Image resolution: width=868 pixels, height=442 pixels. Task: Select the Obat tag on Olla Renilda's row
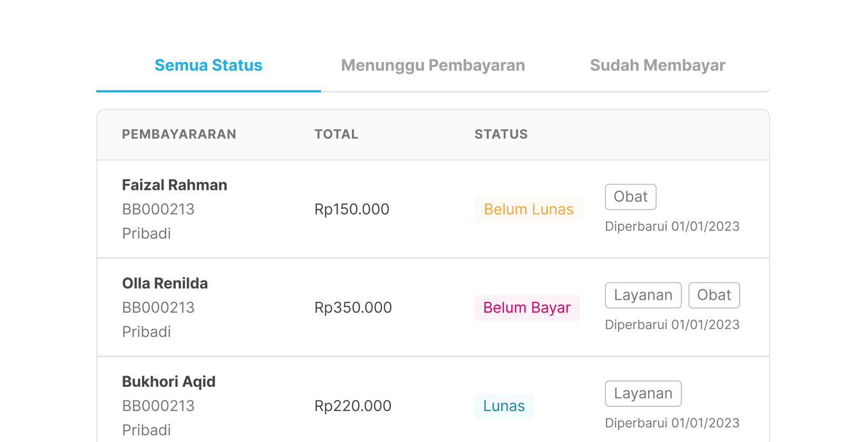pos(714,295)
